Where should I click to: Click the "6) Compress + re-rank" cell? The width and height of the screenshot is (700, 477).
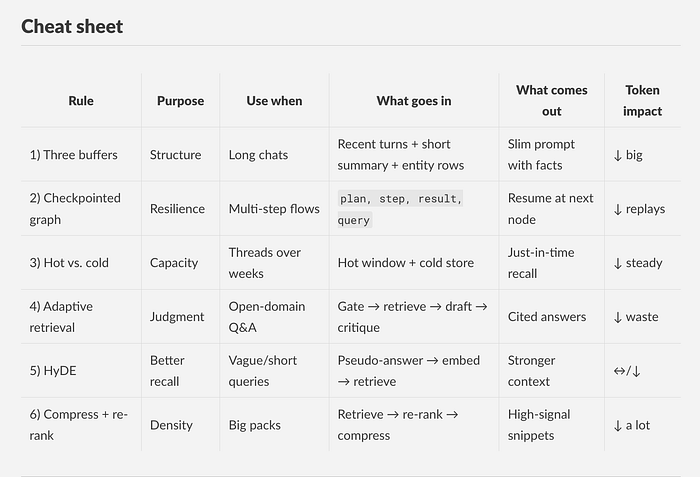click(x=73, y=425)
